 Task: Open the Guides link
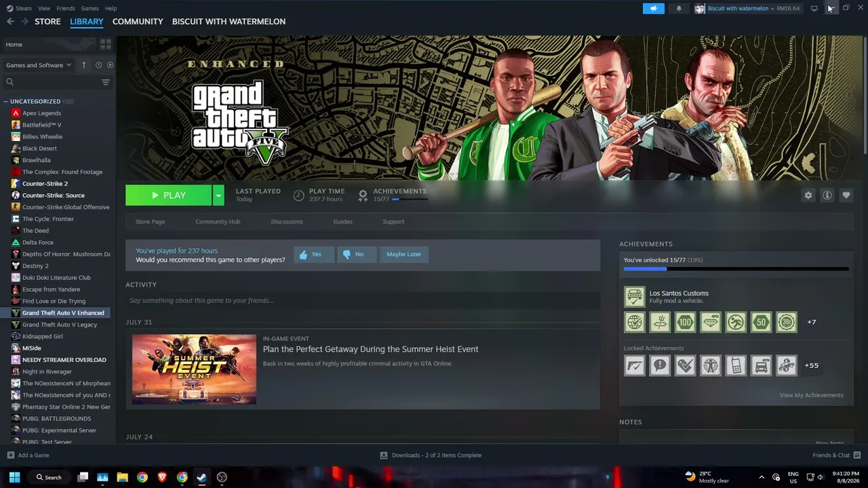click(x=342, y=222)
